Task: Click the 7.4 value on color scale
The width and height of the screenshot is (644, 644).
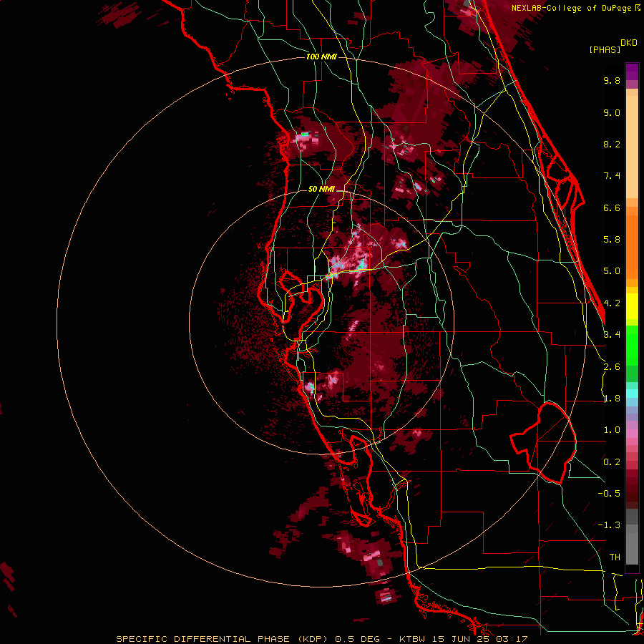Action: [612, 176]
